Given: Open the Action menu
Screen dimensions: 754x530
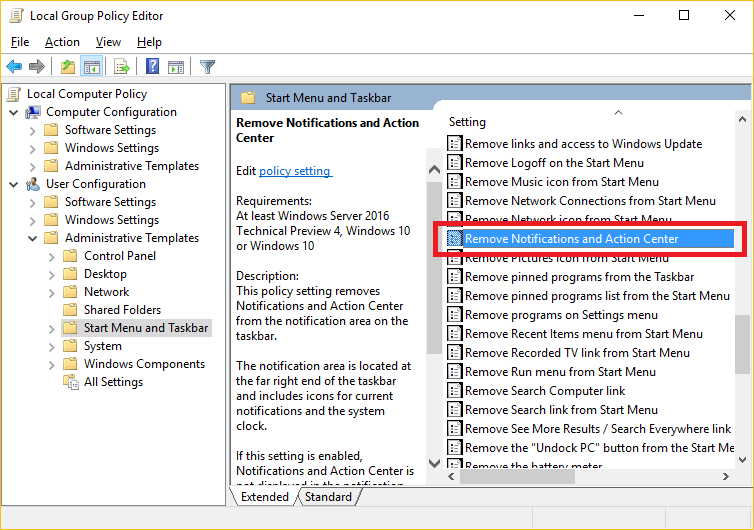Looking at the screenshot, I should [62, 42].
